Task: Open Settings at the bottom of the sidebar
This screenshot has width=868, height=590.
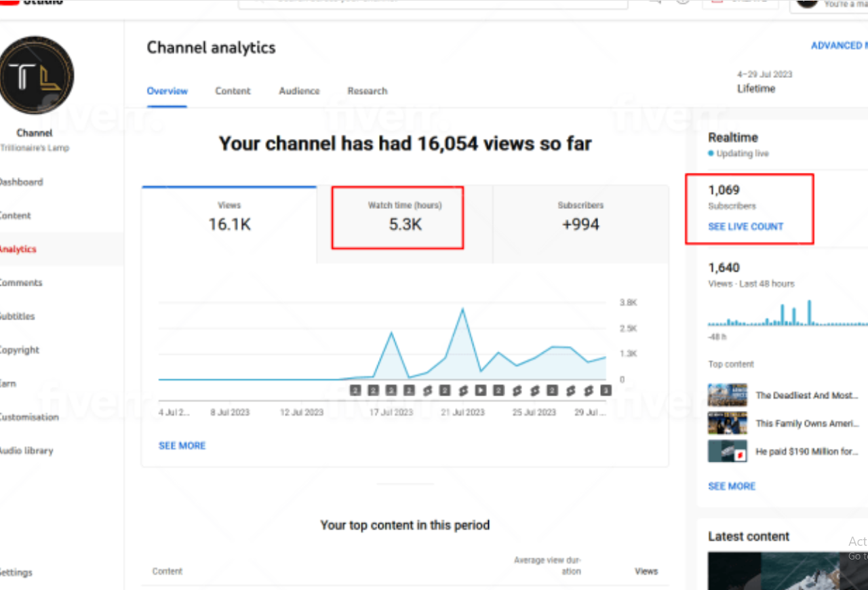Action: click(x=16, y=572)
